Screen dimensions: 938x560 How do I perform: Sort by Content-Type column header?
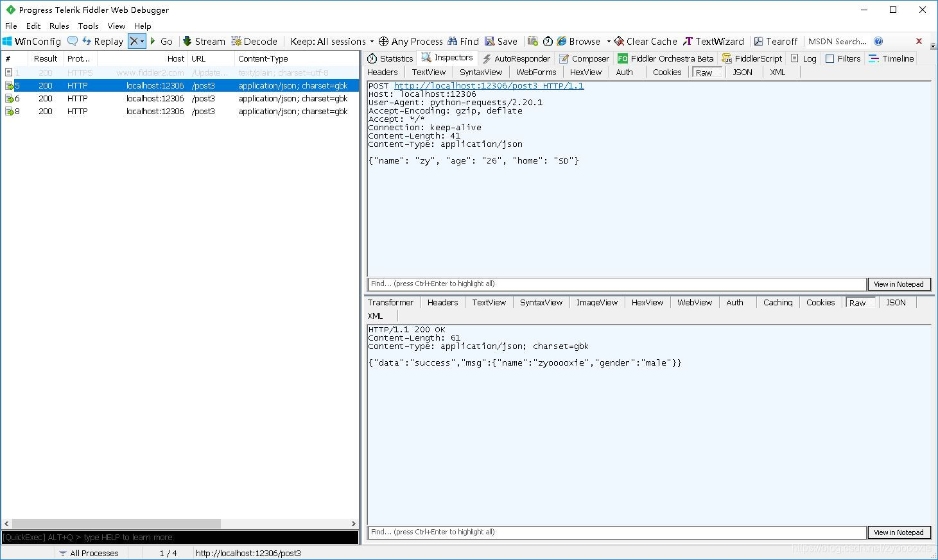(295, 58)
